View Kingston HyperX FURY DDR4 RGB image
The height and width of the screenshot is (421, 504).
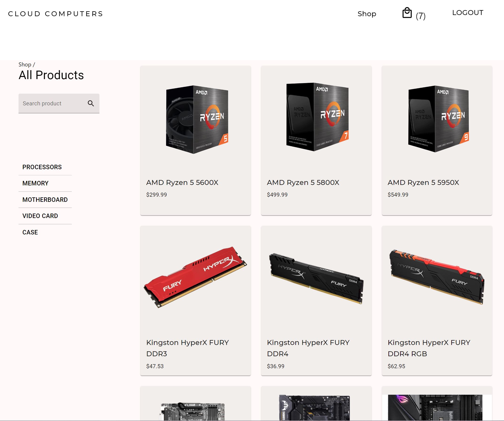[x=437, y=277]
